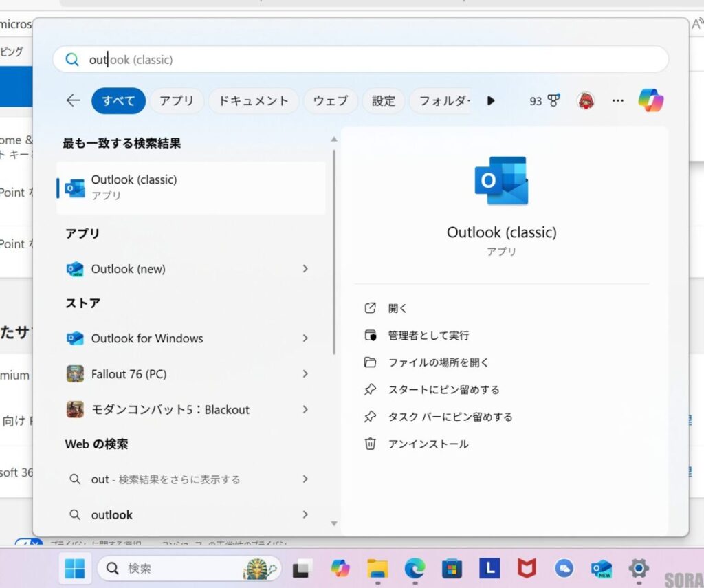Expand options for Outlook (new) result
Screen dimensions: 704x588
point(305,269)
